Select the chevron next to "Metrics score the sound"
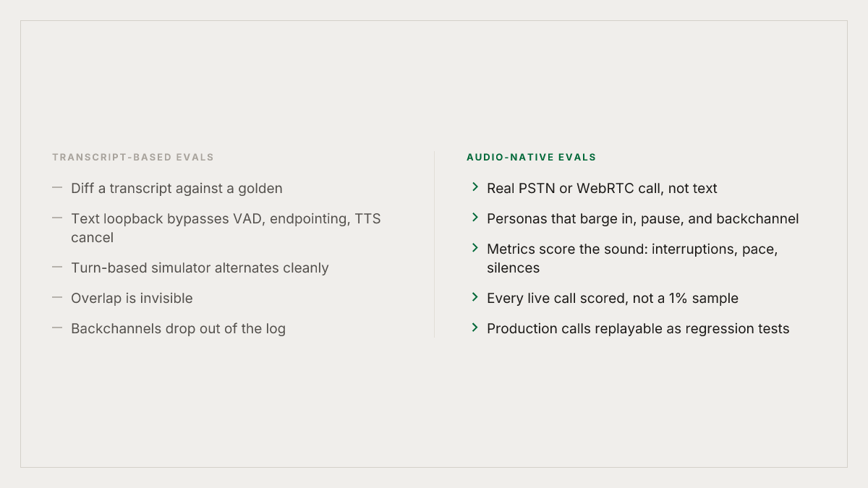 tap(475, 248)
